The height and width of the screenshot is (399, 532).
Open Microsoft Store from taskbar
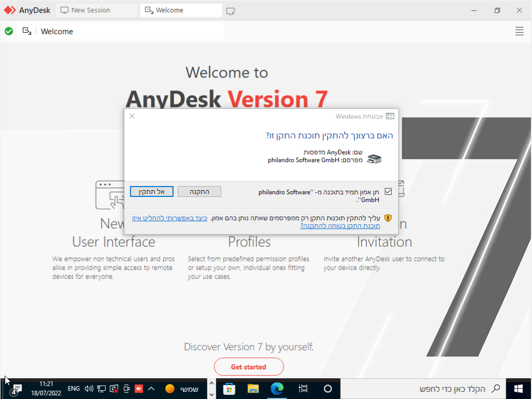pos(229,389)
